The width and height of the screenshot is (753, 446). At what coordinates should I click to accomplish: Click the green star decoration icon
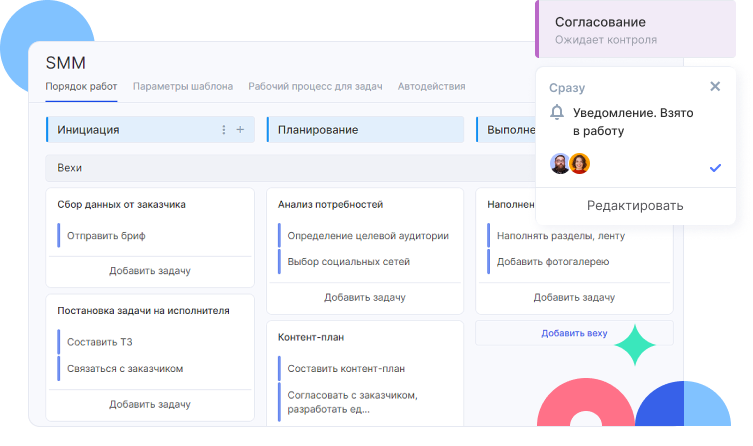pyautogui.click(x=634, y=345)
